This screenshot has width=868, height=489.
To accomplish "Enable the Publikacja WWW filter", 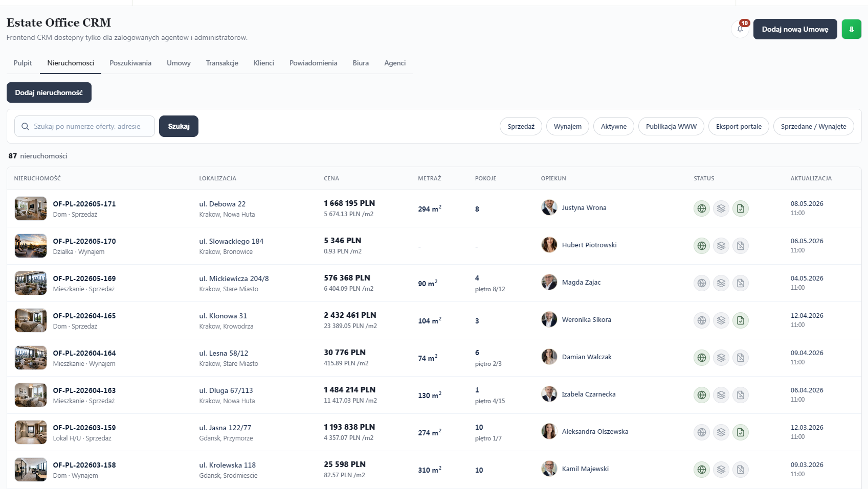I will click(671, 126).
